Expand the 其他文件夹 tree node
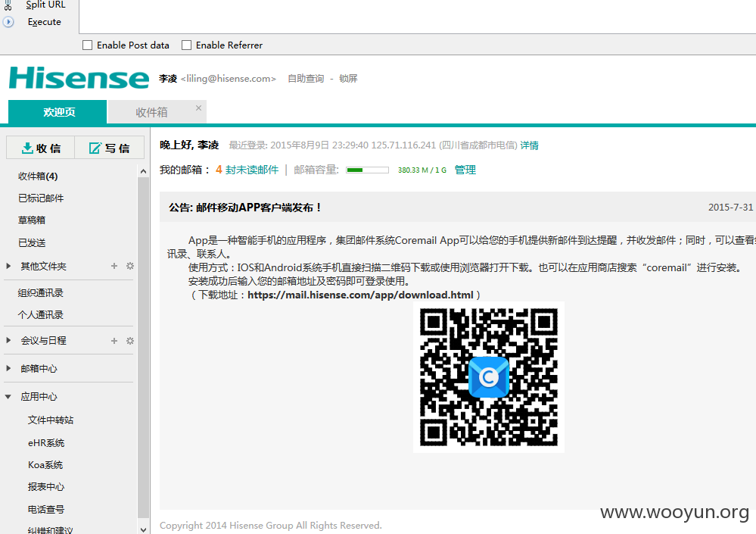 8,266
